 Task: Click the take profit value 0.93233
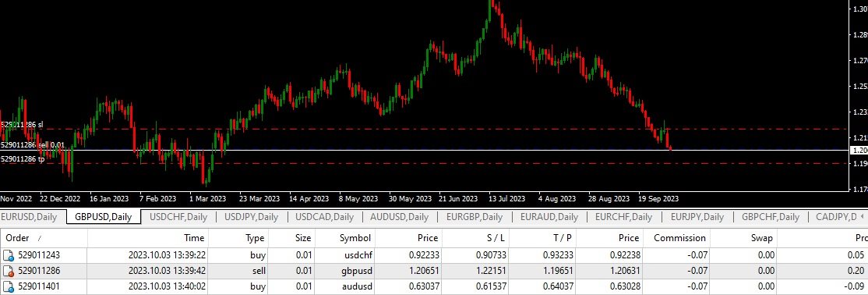tap(559, 256)
